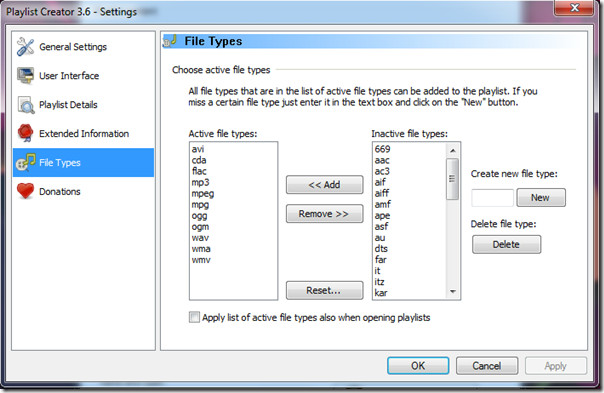Select 669 in inactive file types
Viewport: 604px width, 393px height.
click(410, 149)
